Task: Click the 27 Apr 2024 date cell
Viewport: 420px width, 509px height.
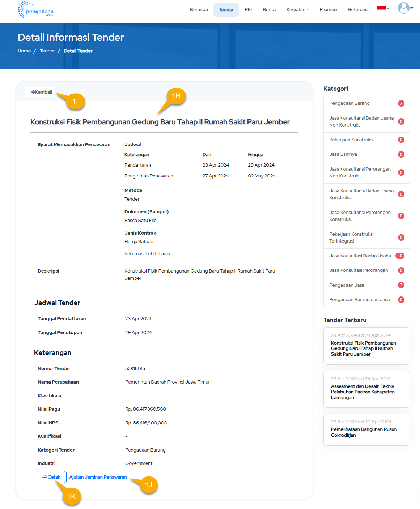Action: click(x=216, y=176)
